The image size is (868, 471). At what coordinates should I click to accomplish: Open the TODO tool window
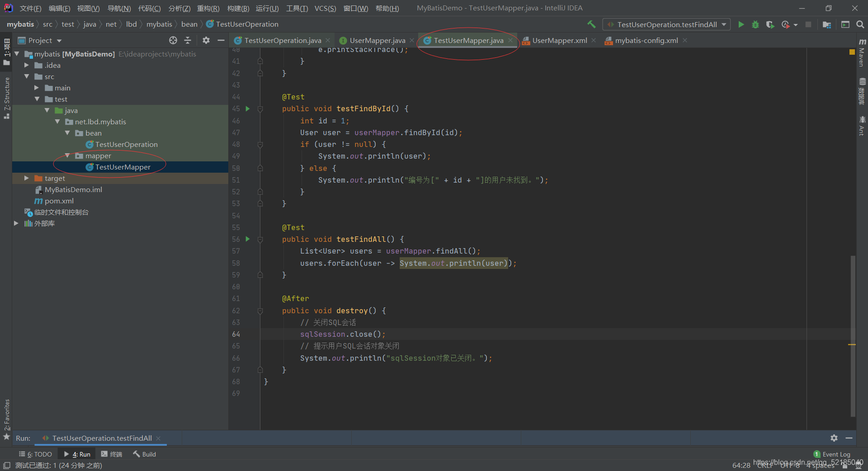36,454
